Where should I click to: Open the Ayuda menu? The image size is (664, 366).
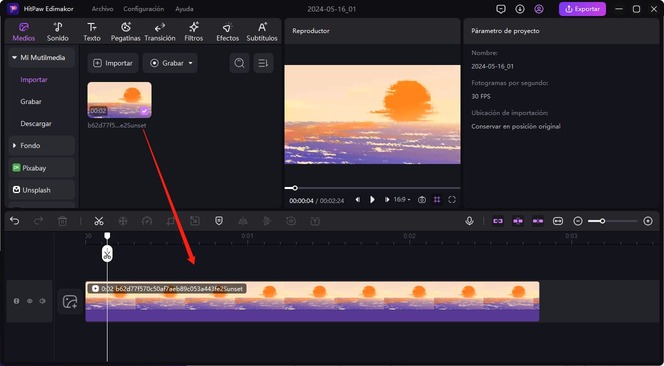(184, 9)
